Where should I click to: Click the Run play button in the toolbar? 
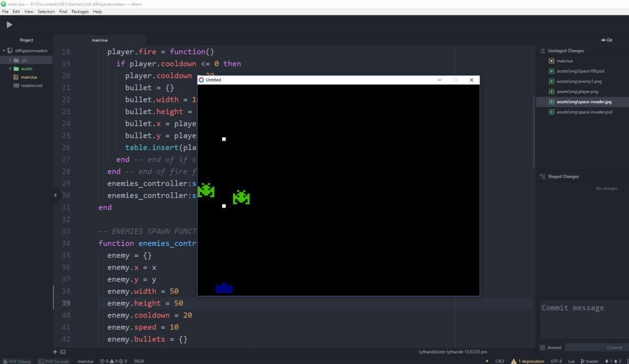(9, 25)
